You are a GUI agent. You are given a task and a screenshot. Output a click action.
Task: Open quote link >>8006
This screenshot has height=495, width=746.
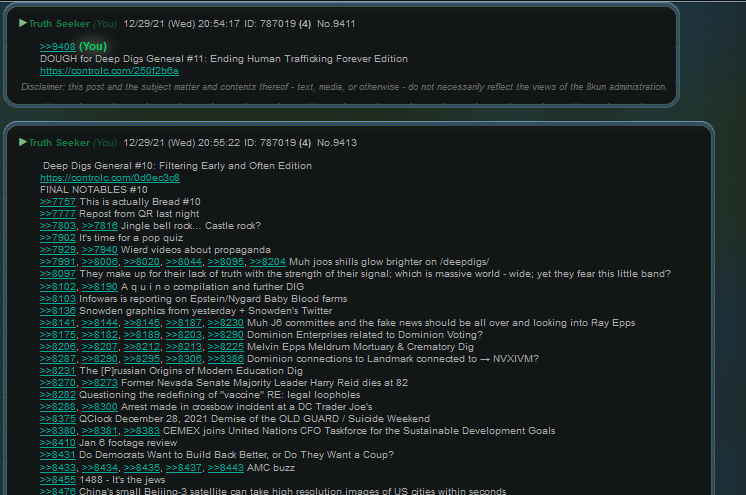(99, 262)
